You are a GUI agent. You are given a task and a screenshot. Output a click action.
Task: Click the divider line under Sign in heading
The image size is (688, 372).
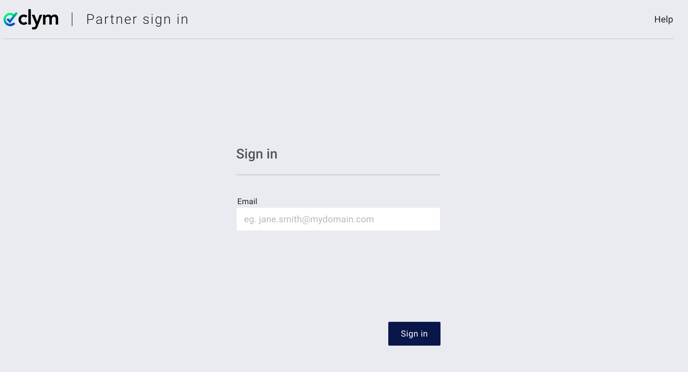pyautogui.click(x=338, y=175)
